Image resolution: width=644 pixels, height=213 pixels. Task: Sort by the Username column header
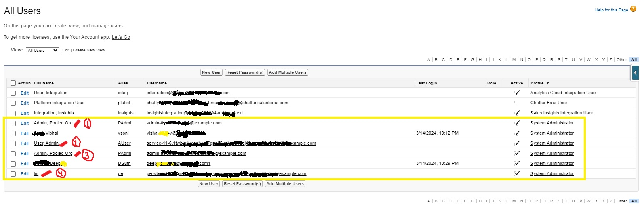[x=157, y=83]
